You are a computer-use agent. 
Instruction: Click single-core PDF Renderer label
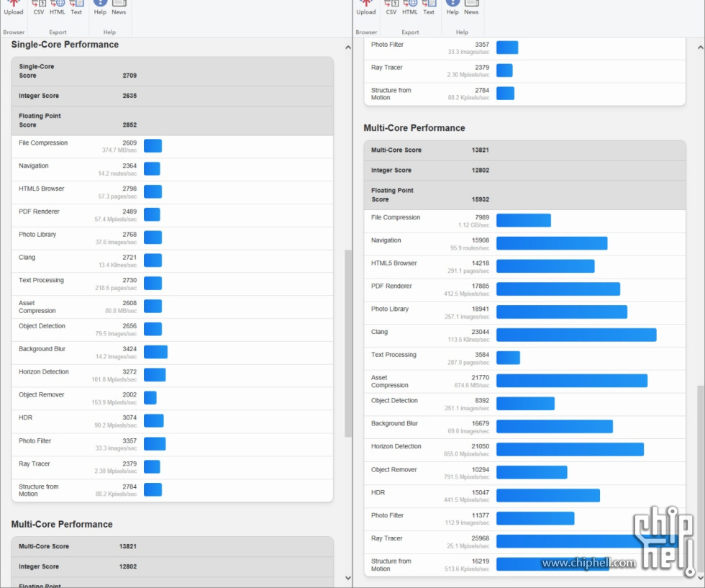click(39, 212)
